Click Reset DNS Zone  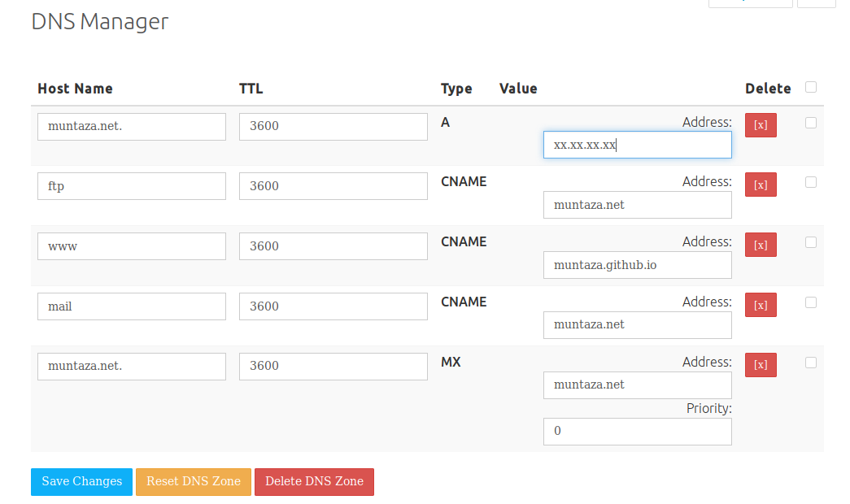pyautogui.click(x=194, y=481)
